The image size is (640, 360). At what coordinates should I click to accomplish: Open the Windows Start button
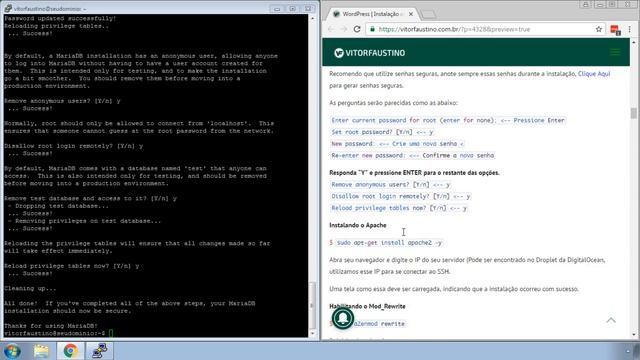(x=11, y=351)
